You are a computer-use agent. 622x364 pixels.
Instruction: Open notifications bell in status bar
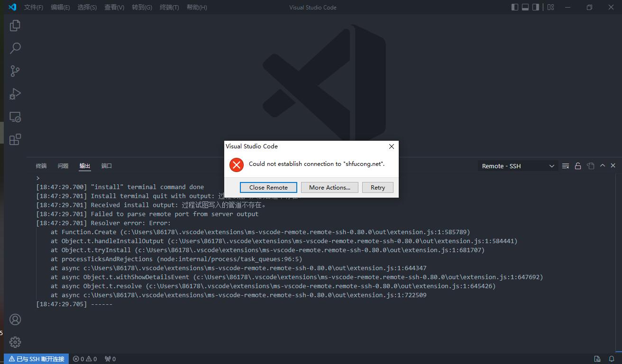coord(612,359)
